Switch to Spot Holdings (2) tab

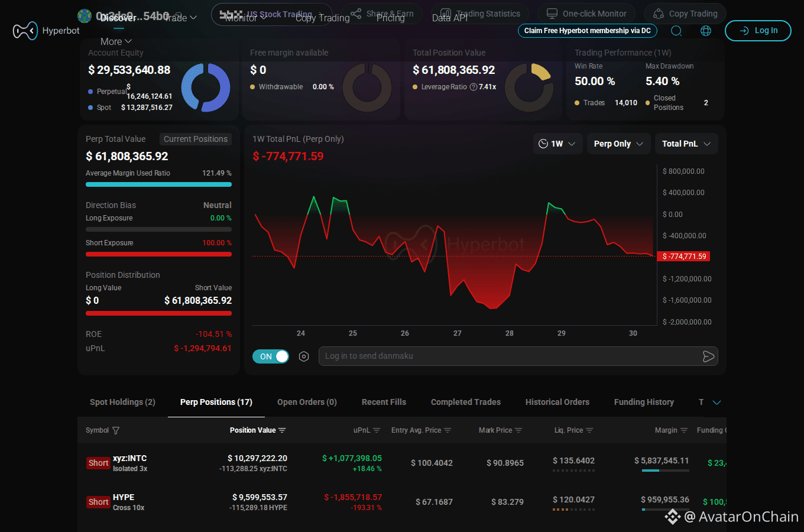(x=122, y=402)
